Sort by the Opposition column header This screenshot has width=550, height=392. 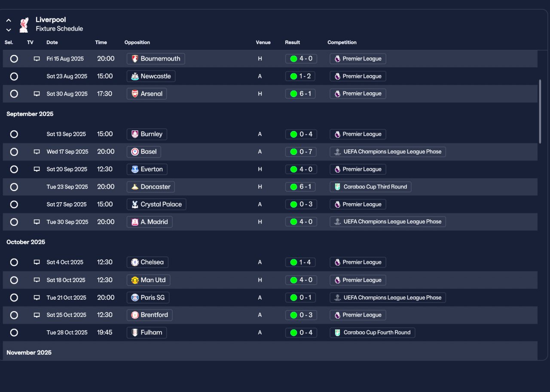pyautogui.click(x=137, y=43)
